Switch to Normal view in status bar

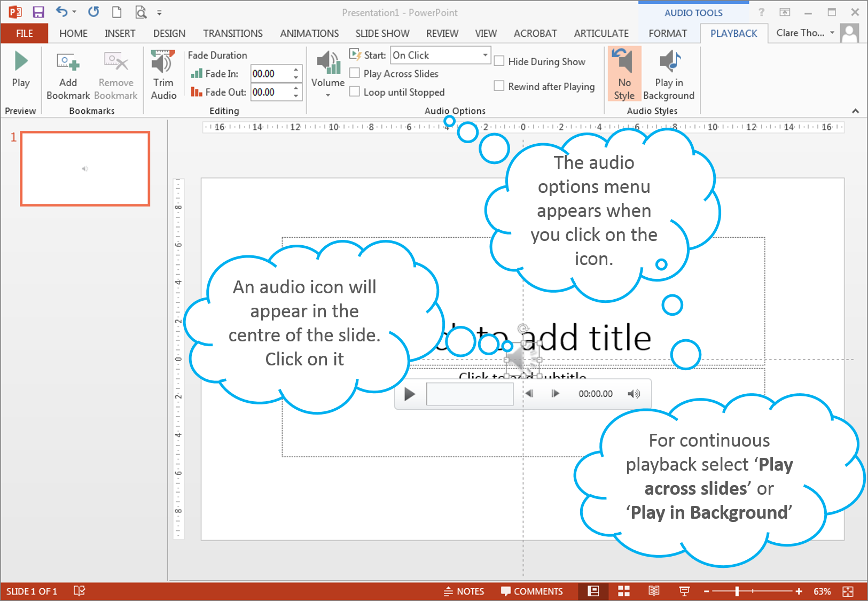point(593,591)
